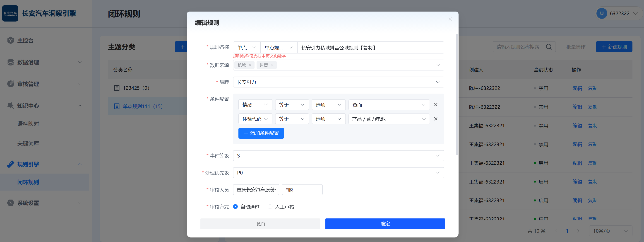This screenshot has width=644, height=242.
Task: Open the 事件等级 dropdown showing S
Action: point(338,156)
